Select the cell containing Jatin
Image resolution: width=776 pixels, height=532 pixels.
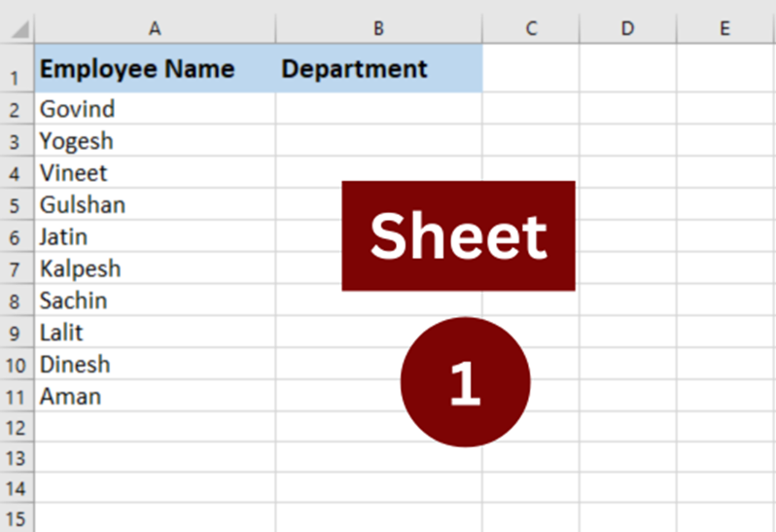(155, 236)
